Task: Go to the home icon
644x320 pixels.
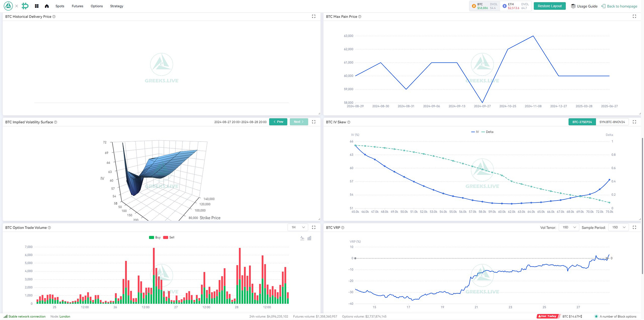Action: 47,6
